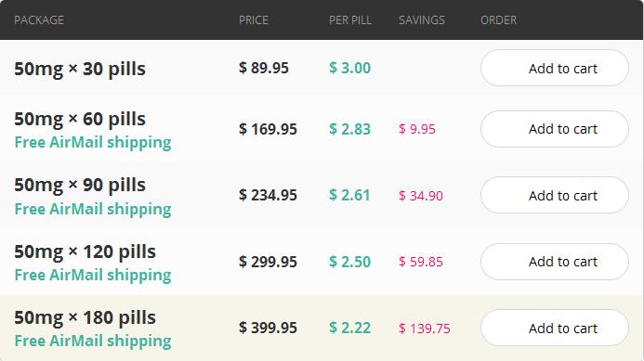Viewport: 644px width, 361px height.
Task: Add 50mg × 120 pills to cart
Action: pos(555,262)
